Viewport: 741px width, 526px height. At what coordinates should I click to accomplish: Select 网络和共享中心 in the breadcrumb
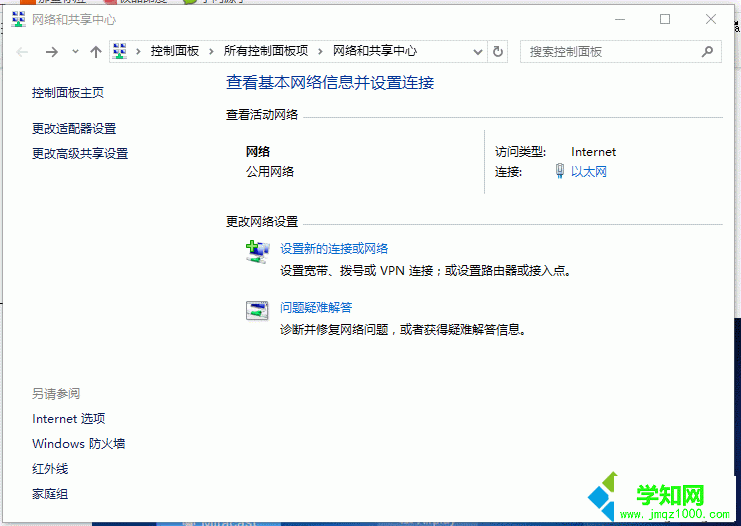tap(375, 51)
